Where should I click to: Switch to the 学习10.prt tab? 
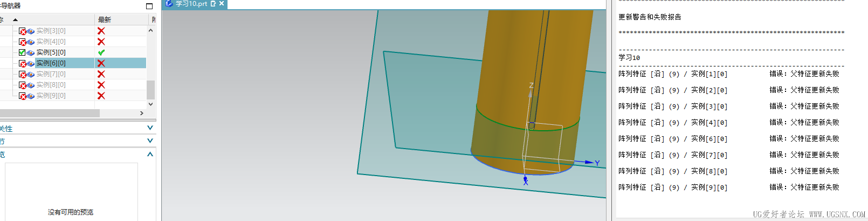(x=195, y=4)
